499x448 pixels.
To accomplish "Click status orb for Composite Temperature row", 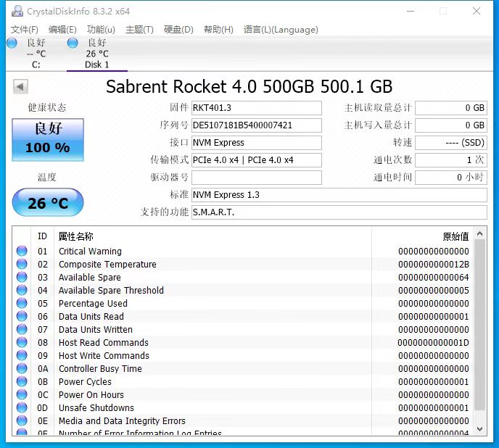I will tap(22, 264).
